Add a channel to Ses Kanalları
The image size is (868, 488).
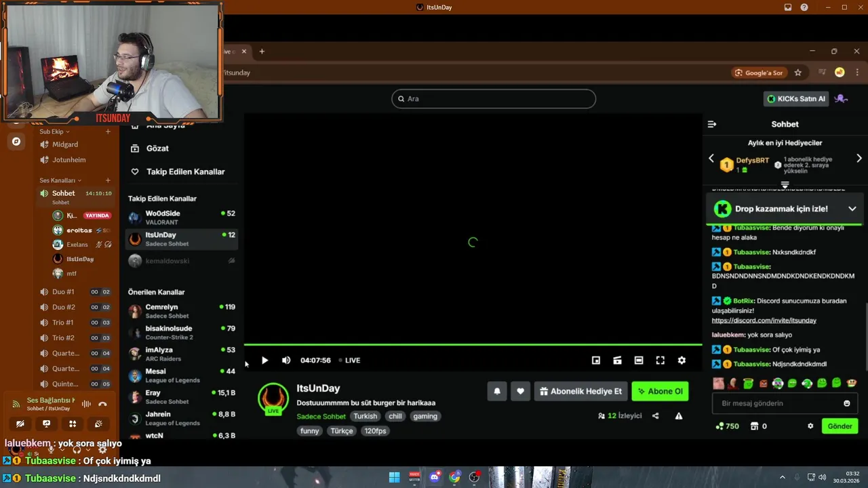[108, 180]
